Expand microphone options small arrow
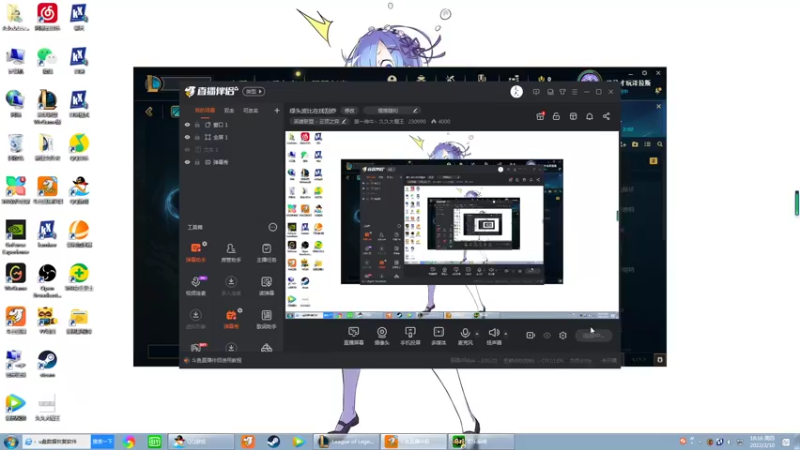800x450 pixels. pos(477,334)
